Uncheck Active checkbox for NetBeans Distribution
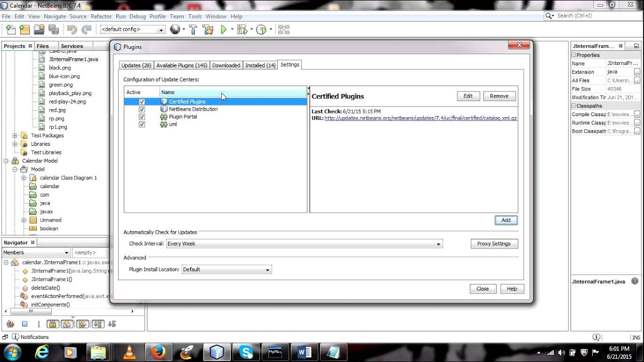This screenshot has height=362, width=644. pyautogui.click(x=142, y=109)
